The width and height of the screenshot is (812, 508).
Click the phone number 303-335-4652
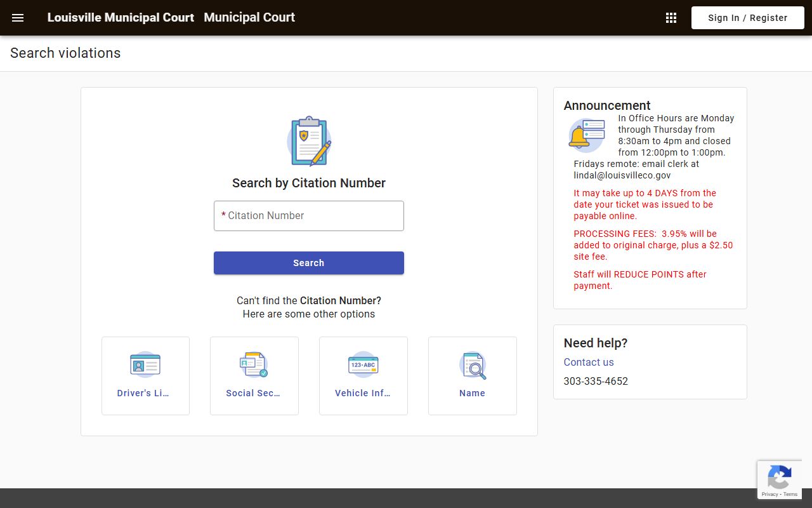coord(596,381)
